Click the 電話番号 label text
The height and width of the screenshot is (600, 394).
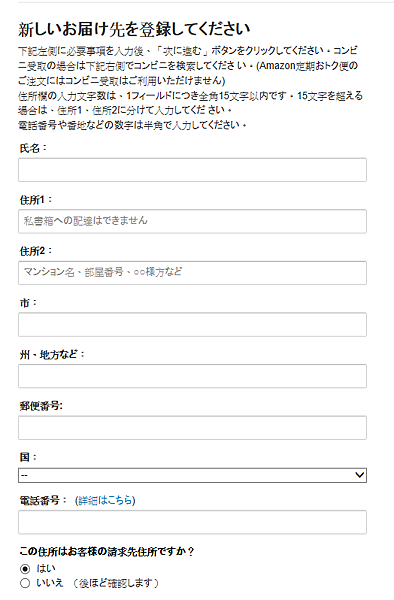click(40, 500)
